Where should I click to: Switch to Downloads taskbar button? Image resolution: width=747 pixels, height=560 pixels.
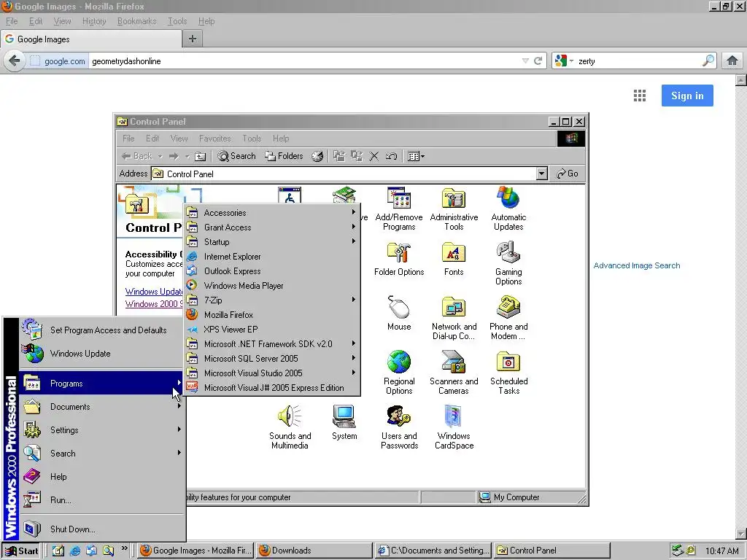314,551
